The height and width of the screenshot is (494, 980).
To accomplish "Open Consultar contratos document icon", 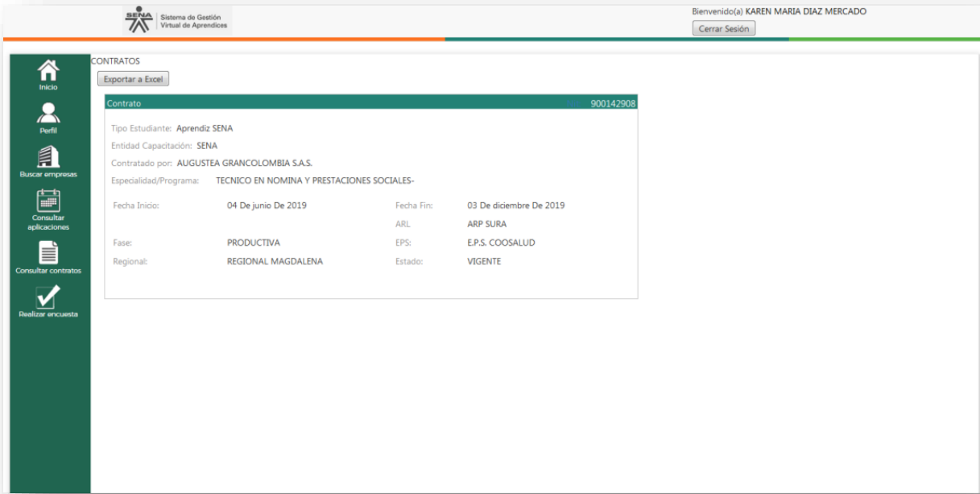I will point(48,253).
